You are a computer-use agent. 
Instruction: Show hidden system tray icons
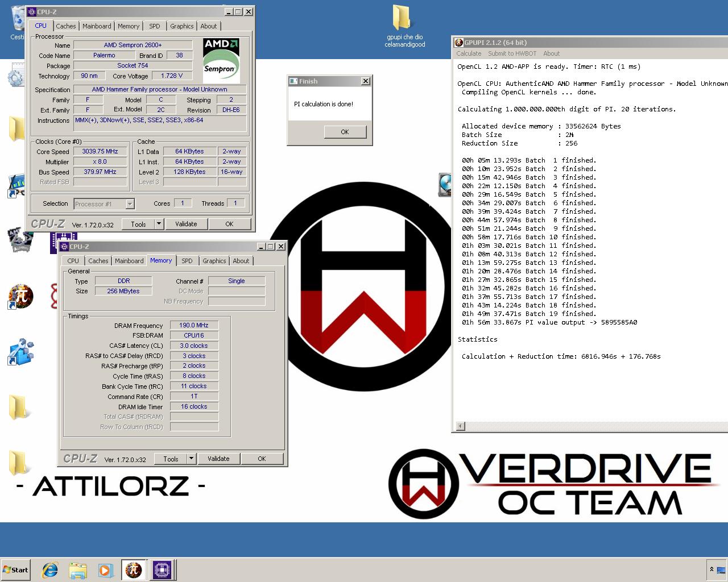[711, 569]
